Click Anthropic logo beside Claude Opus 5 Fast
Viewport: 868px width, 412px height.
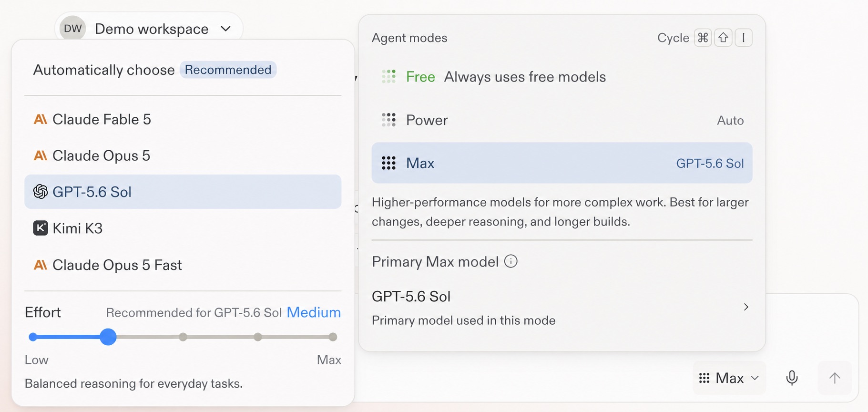[x=41, y=265]
